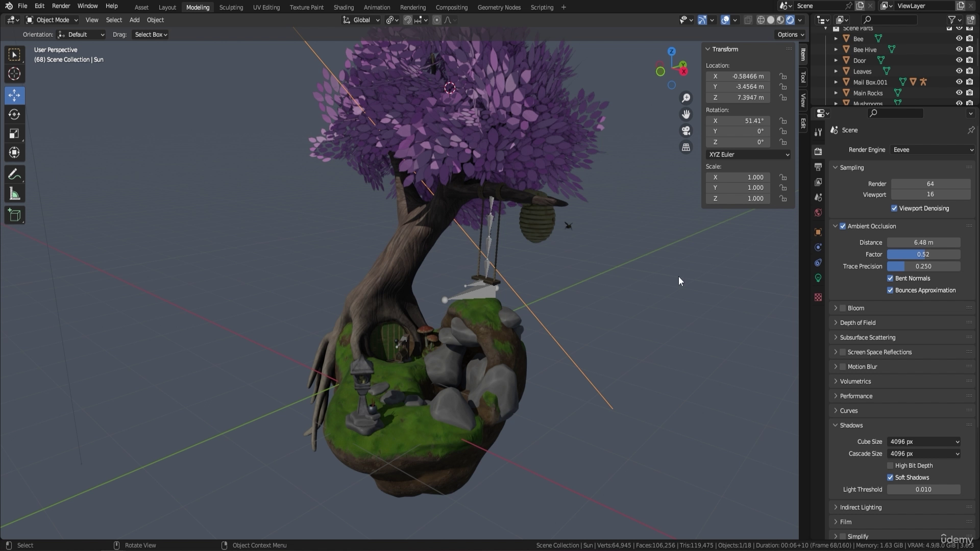This screenshot has width=980, height=551.
Task: Click the Light Threshold value field
Action: point(924,490)
